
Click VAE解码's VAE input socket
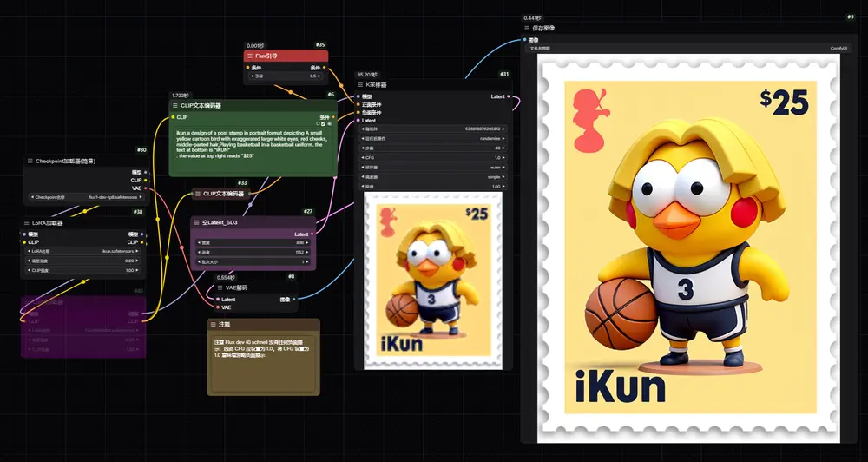click(x=218, y=307)
